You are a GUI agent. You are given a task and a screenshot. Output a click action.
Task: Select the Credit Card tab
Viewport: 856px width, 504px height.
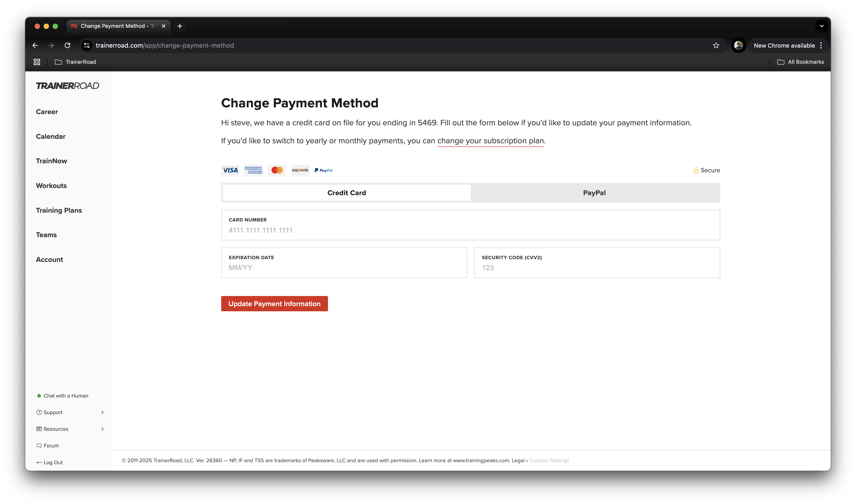[347, 193]
